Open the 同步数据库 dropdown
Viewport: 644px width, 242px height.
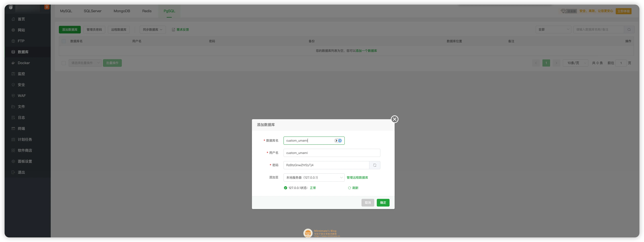[x=153, y=29]
